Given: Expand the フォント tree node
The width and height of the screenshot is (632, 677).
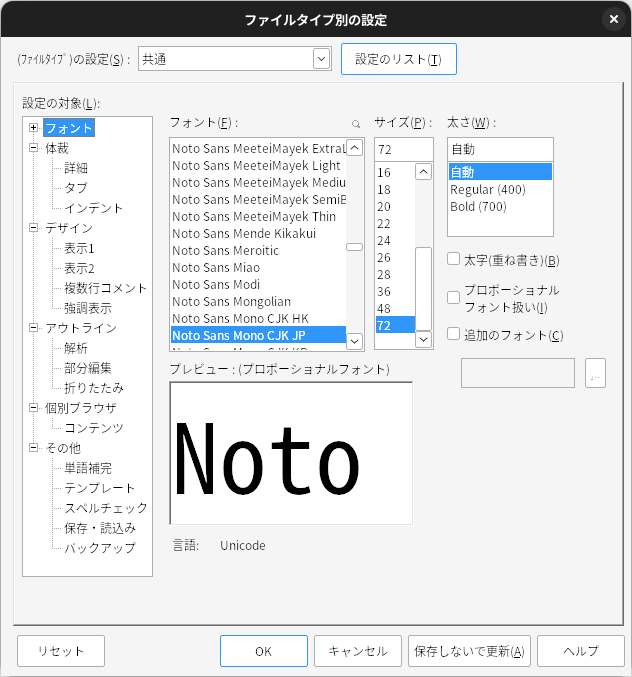Looking at the screenshot, I should (34, 128).
